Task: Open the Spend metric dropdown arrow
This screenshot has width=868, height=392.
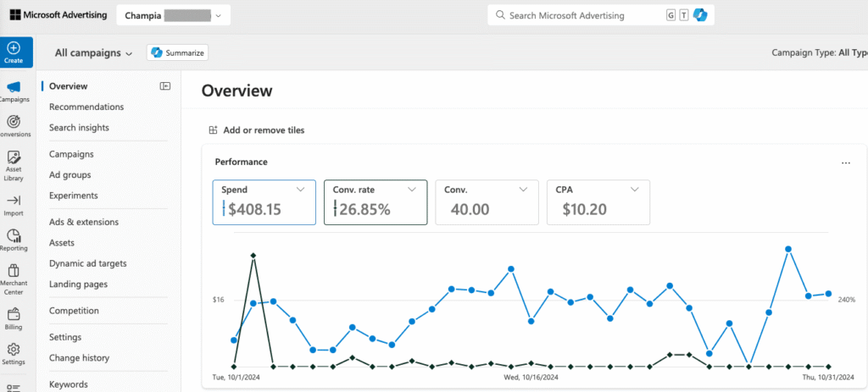Action: [x=301, y=189]
